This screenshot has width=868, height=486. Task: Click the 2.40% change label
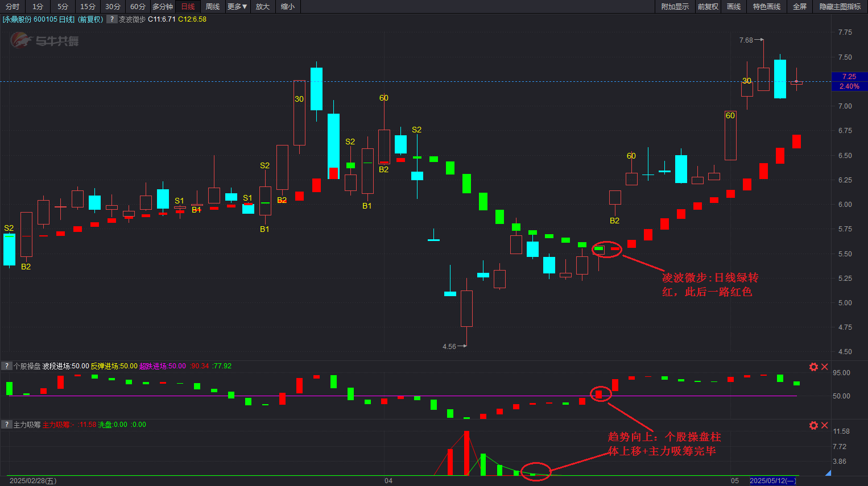click(x=849, y=86)
